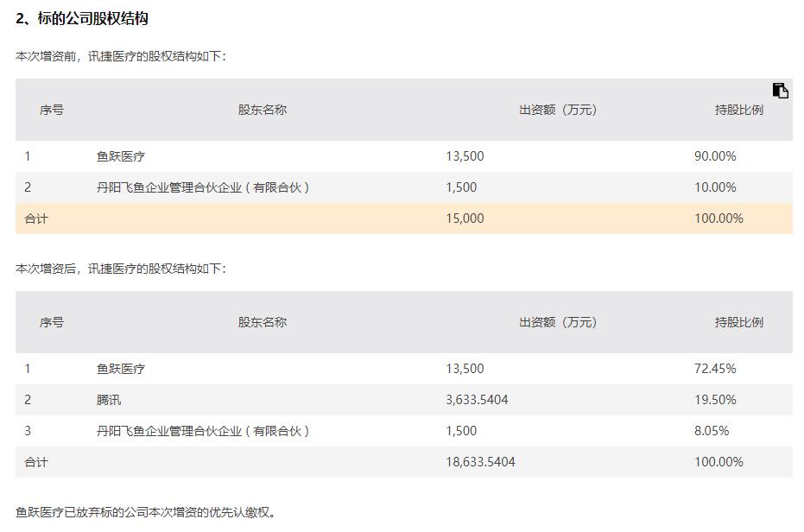Click the 72.45% shareholding cell
The image size is (804, 532).
coord(715,369)
